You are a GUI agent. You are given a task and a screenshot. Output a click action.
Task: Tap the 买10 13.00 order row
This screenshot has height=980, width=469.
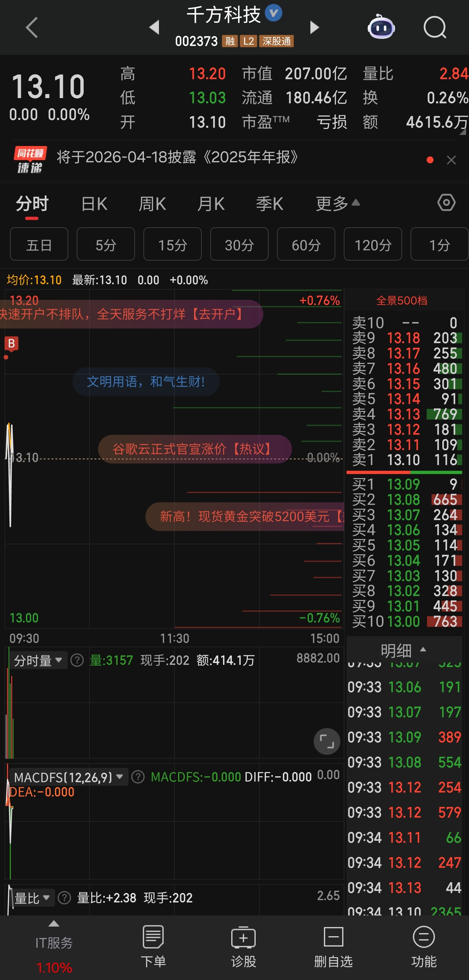[x=405, y=621]
